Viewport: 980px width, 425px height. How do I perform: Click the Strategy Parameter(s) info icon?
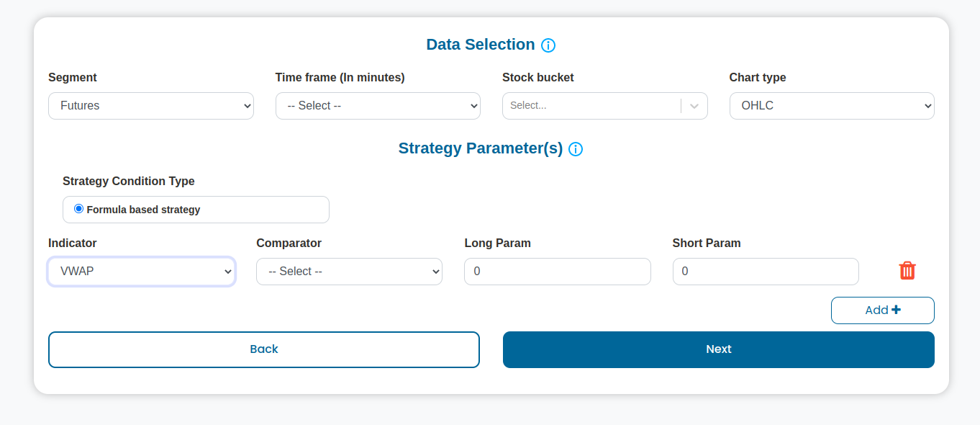576,149
